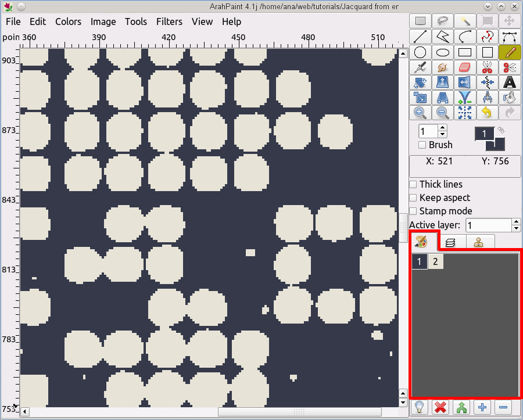Click the zoom in magnifier
The height and width of the screenshot is (420, 523).
point(420,113)
